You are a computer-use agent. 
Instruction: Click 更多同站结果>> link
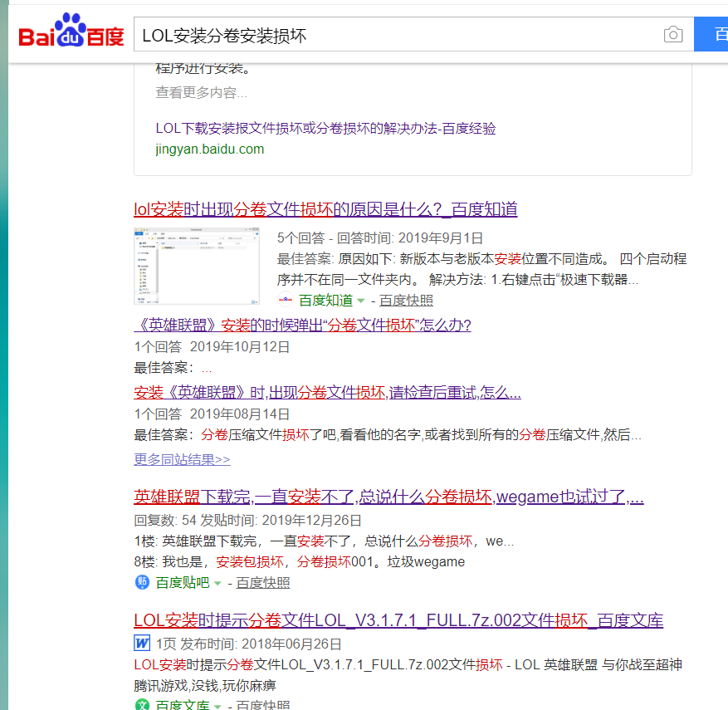182,460
